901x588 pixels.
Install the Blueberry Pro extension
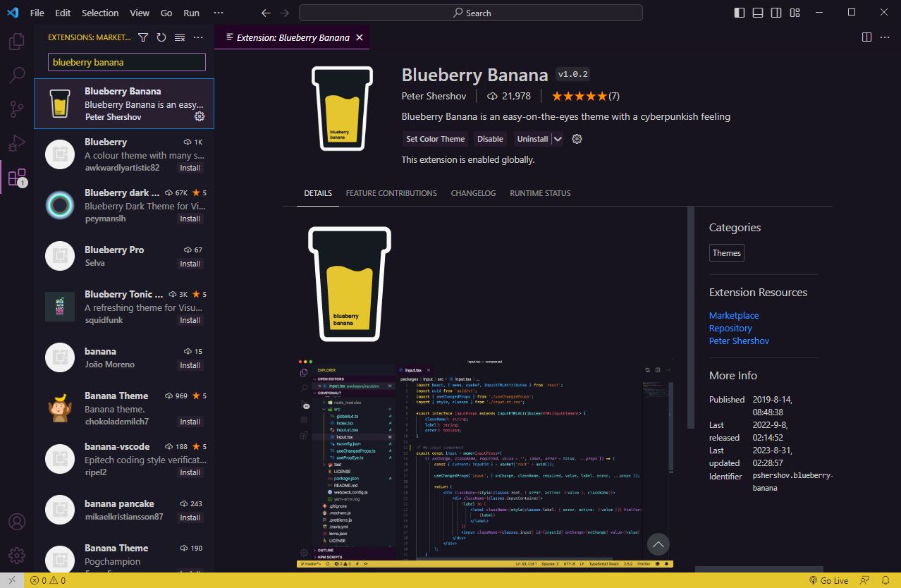(x=190, y=264)
